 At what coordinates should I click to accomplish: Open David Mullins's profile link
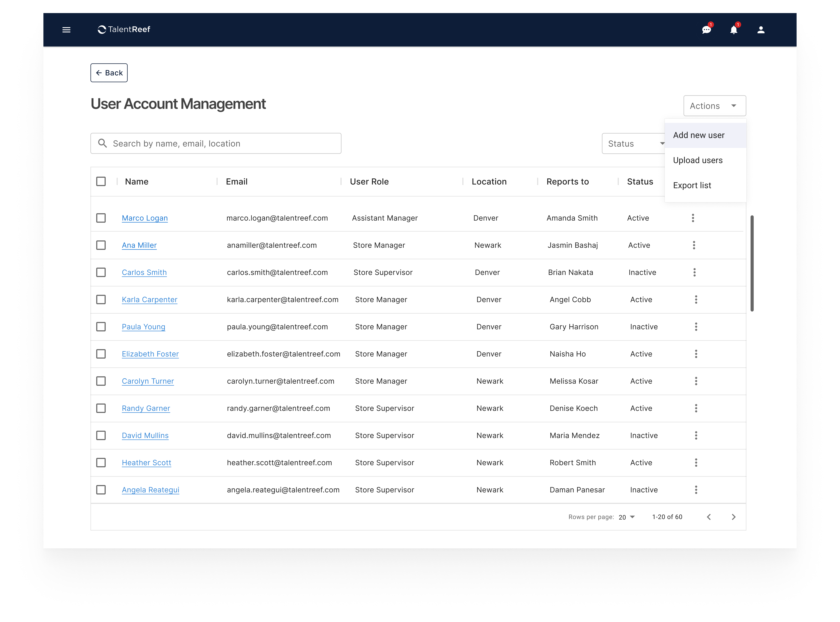tap(145, 435)
